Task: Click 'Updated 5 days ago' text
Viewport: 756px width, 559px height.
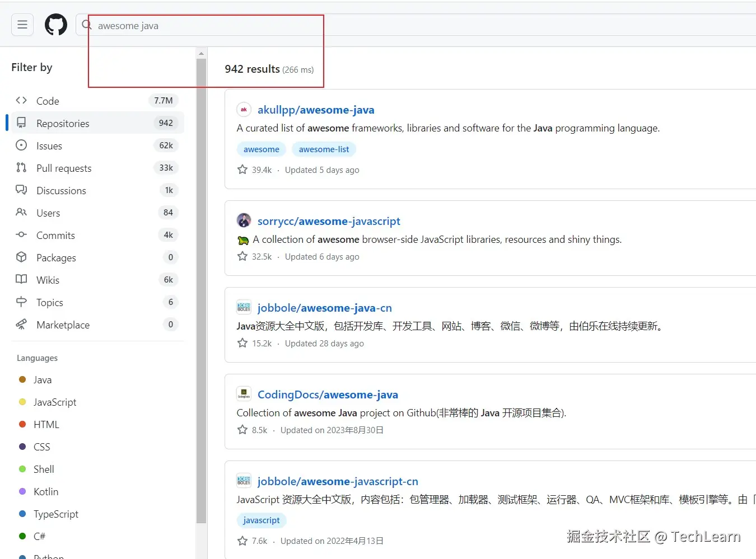Action: [x=322, y=170]
